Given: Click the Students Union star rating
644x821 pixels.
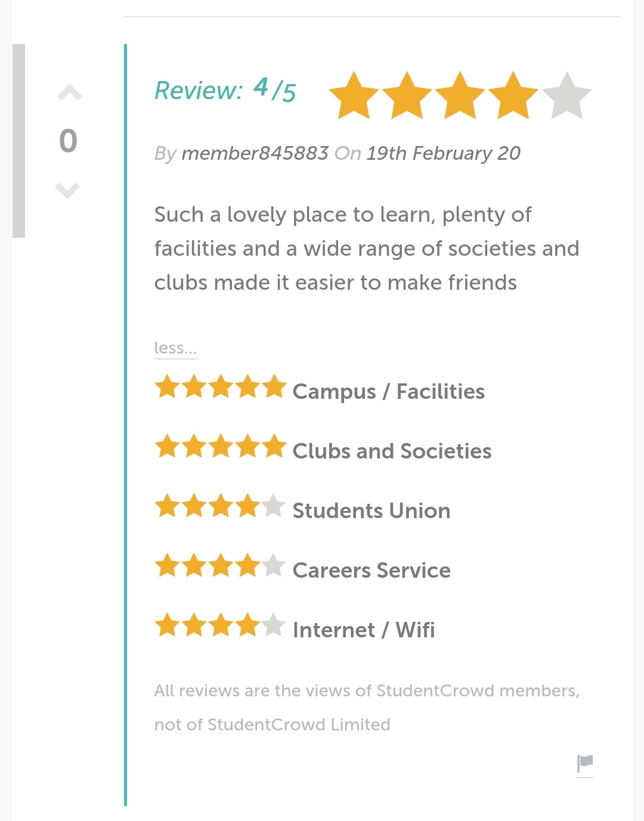Looking at the screenshot, I should (x=221, y=506).
